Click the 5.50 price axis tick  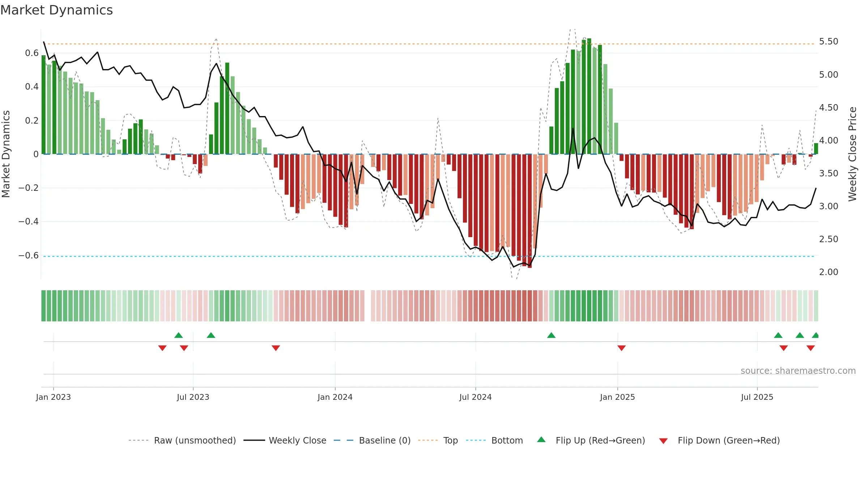coord(829,42)
